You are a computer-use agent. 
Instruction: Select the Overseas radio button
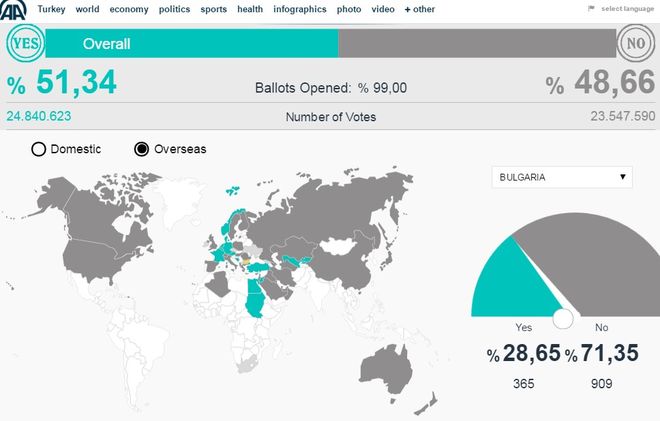[141, 149]
